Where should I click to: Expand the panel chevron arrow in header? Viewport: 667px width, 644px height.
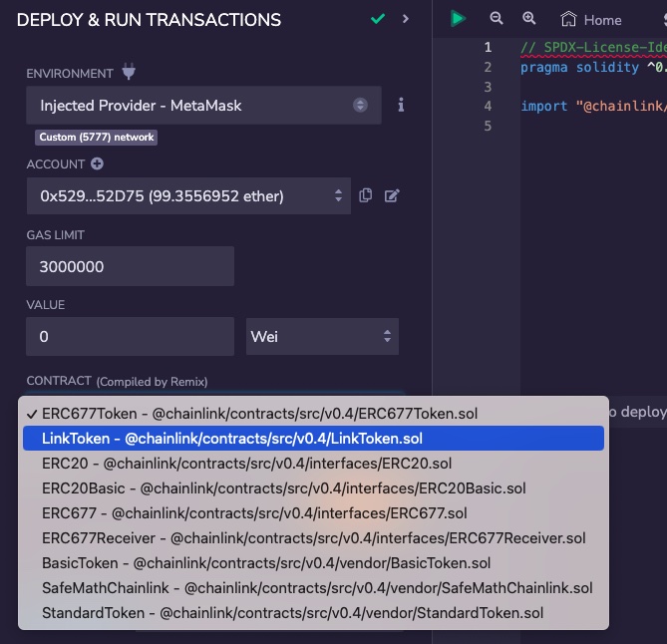(405, 19)
